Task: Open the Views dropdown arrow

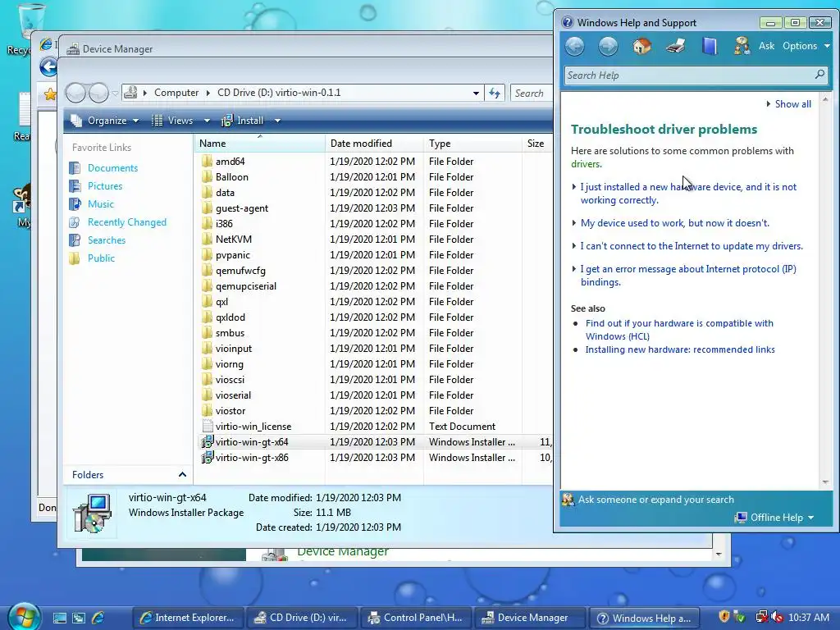Action: (x=208, y=121)
